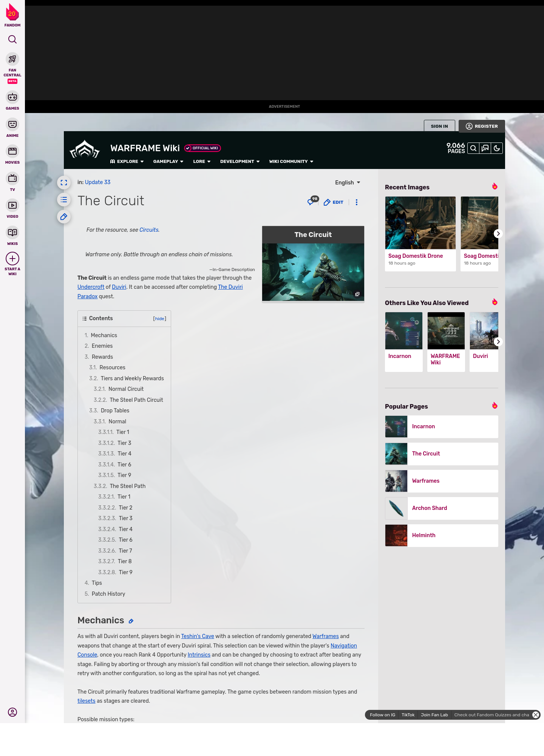Image resolution: width=544 pixels, height=756 pixels.
Task: Open the Duviri thumbnail card
Action: 484,342
